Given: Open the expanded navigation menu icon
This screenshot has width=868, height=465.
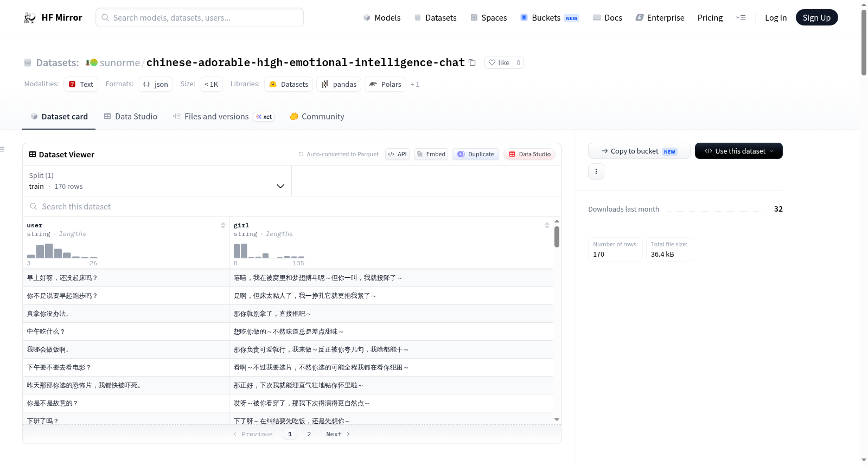Looking at the screenshot, I should 741,18.
